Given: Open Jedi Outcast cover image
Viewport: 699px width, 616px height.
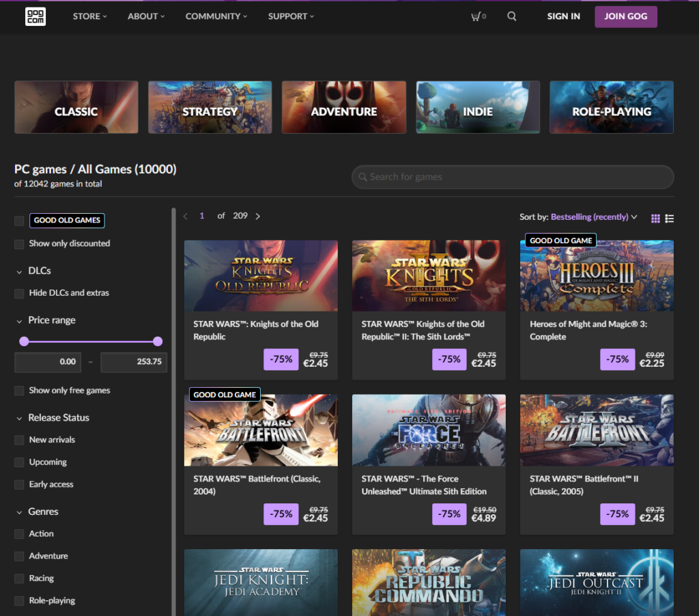Looking at the screenshot, I should (x=597, y=583).
